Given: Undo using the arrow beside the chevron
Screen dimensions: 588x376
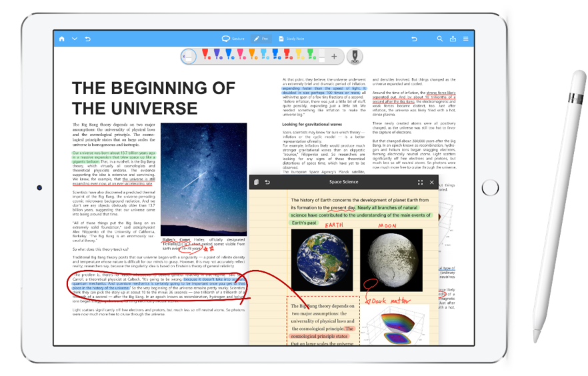Looking at the screenshot, I should click(88, 39).
